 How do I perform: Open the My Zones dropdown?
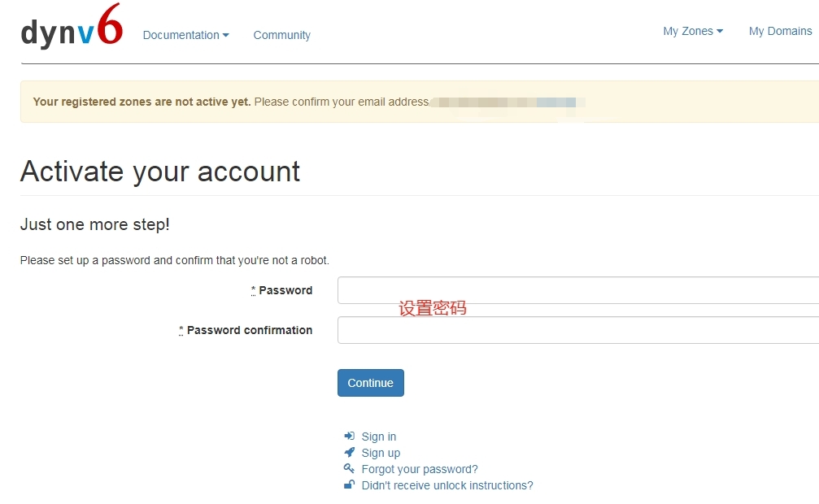click(693, 31)
